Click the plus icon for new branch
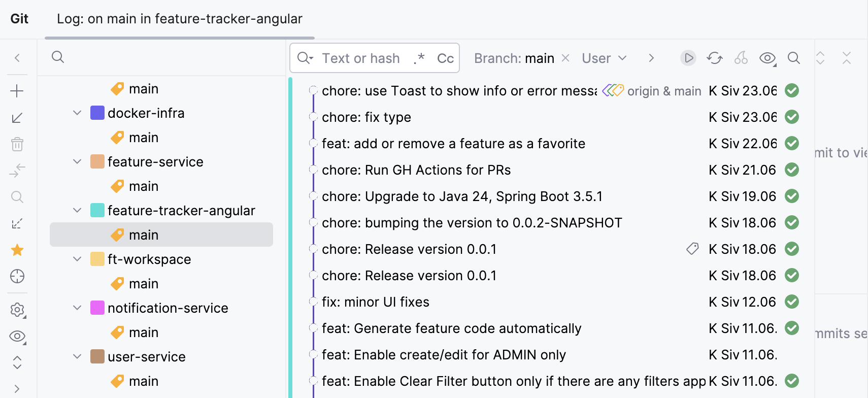 pos(17,91)
